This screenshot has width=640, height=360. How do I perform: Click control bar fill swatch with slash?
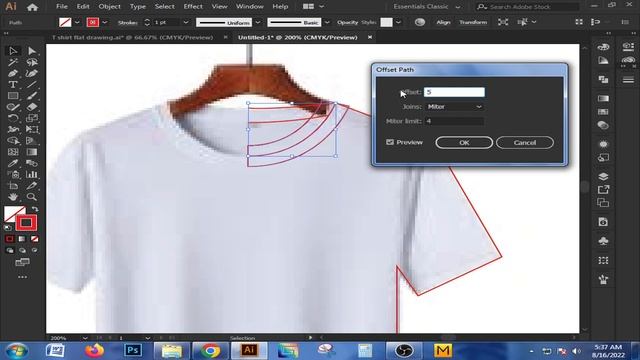pos(65,22)
